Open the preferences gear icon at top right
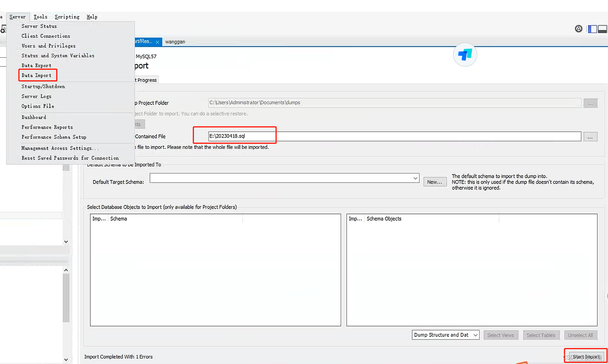Screen dimensions: 608x364 579,29
